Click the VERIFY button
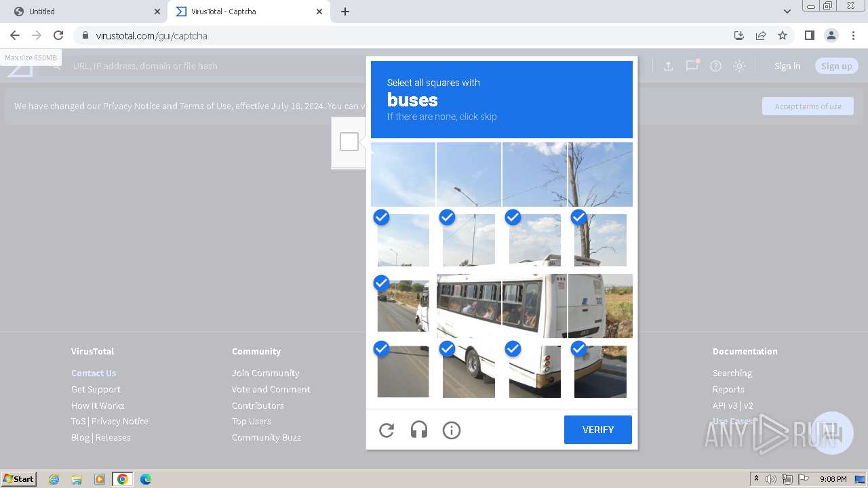The image size is (868, 488). 598,430
